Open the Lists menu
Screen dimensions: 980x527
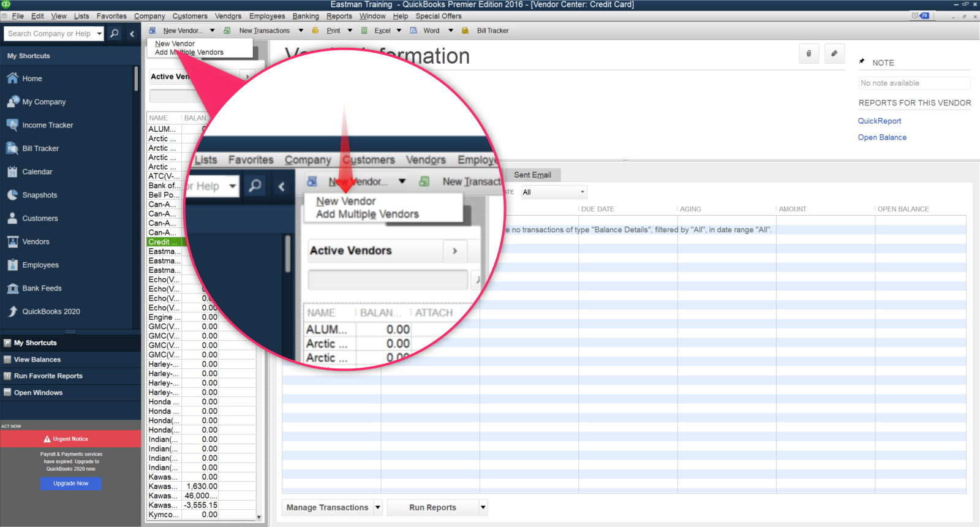(x=81, y=16)
